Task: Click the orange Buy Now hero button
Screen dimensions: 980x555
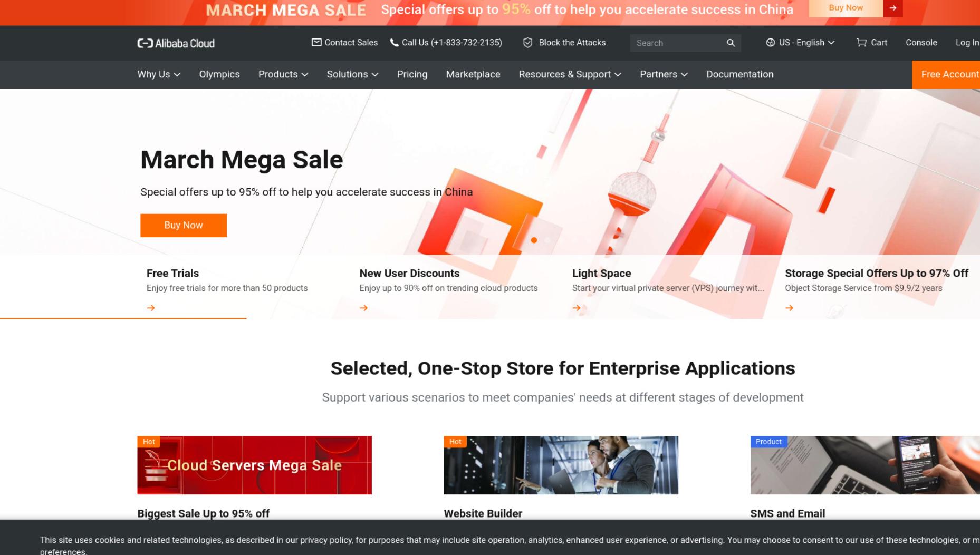Action: click(x=184, y=226)
